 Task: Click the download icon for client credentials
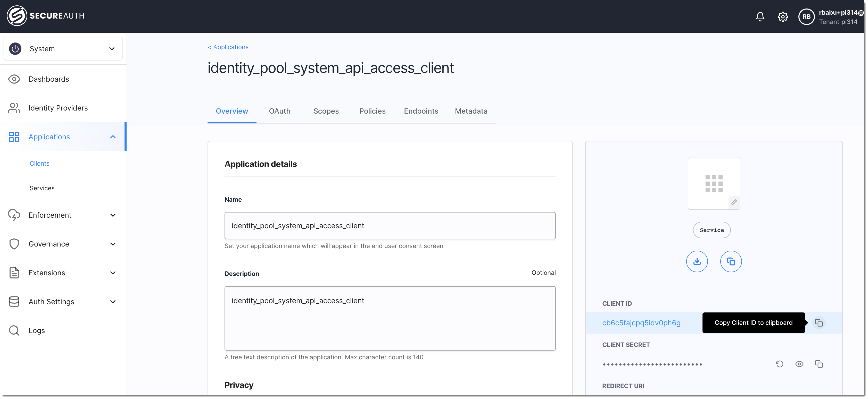coord(697,261)
